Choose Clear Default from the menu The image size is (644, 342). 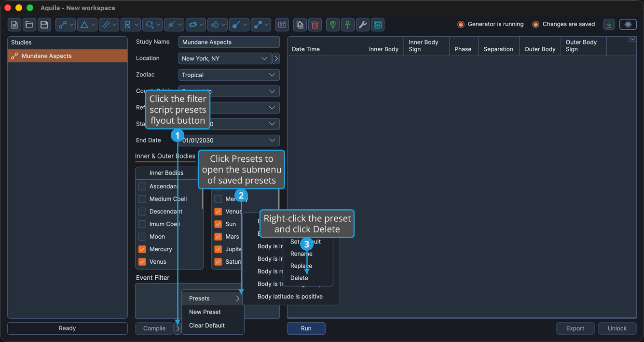pos(213,326)
